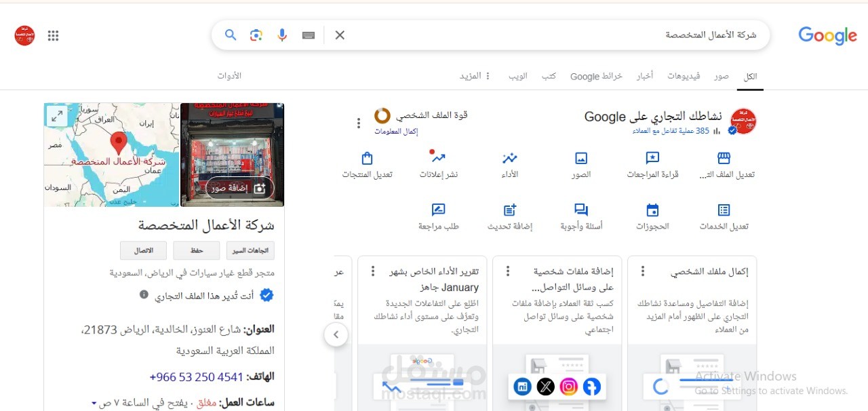Select the الكل tab
The height and width of the screenshot is (411, 868).
tap(750, 76)
